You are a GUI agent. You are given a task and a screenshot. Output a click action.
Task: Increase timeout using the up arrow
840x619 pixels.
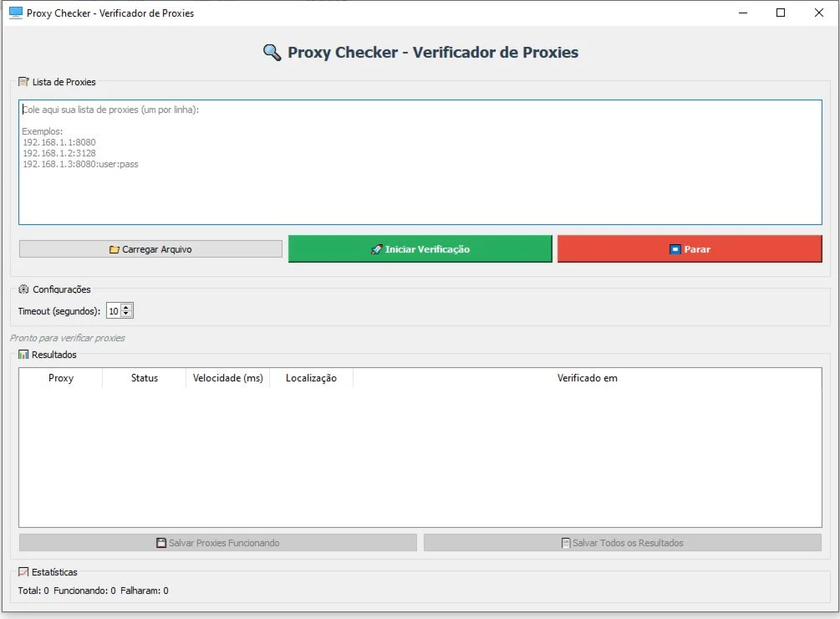(126, 308)
